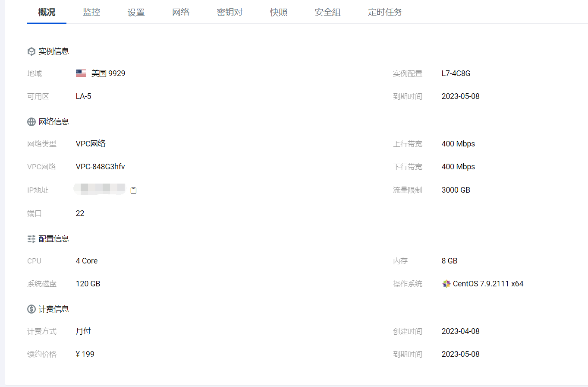The height and width of the screenshot is (387, 588).
Task: Click the 实例信息 section heading
Action: pyautogui.click(x=53, y=51)
